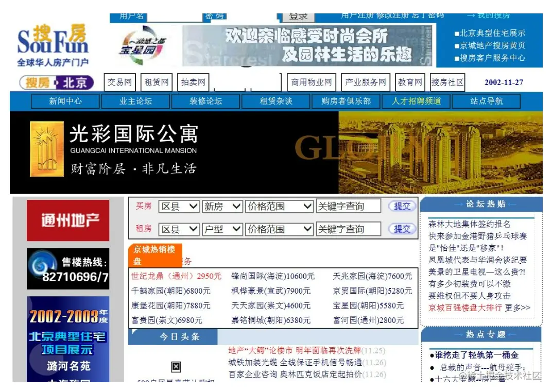This screenshot has width=552, height=392.
Task: Open the 户型 dropdown
Action: [222, 229]
